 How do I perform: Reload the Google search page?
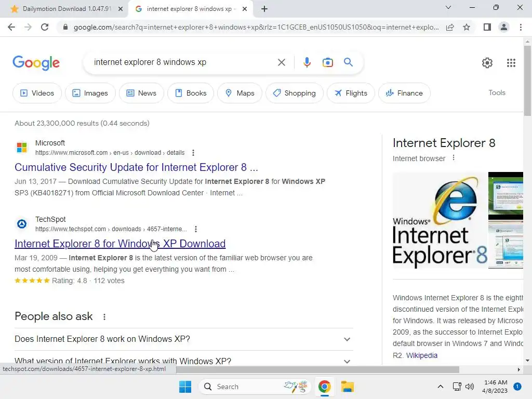(x=45, y=27)
